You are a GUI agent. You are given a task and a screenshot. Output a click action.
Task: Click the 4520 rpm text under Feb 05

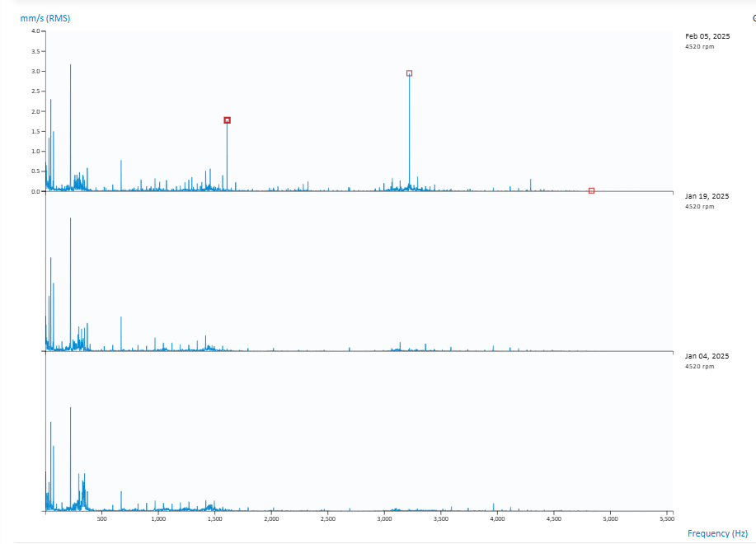point(699,46)
